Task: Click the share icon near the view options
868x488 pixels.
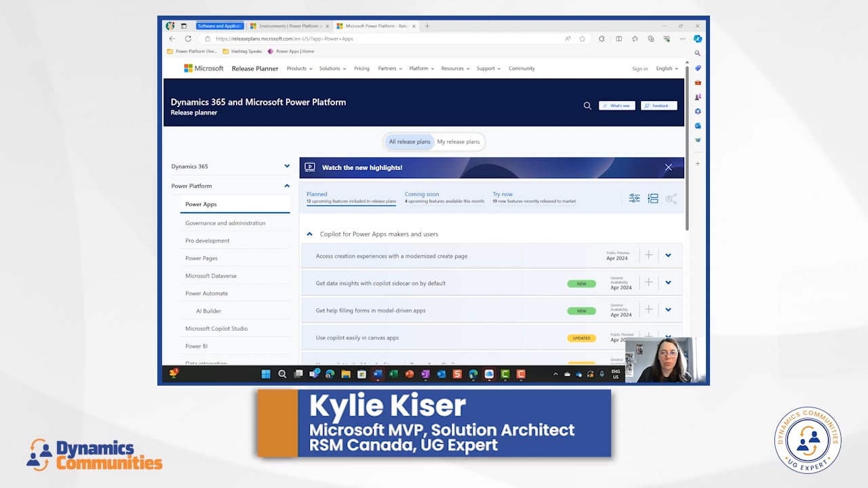Action: [671, 199]
